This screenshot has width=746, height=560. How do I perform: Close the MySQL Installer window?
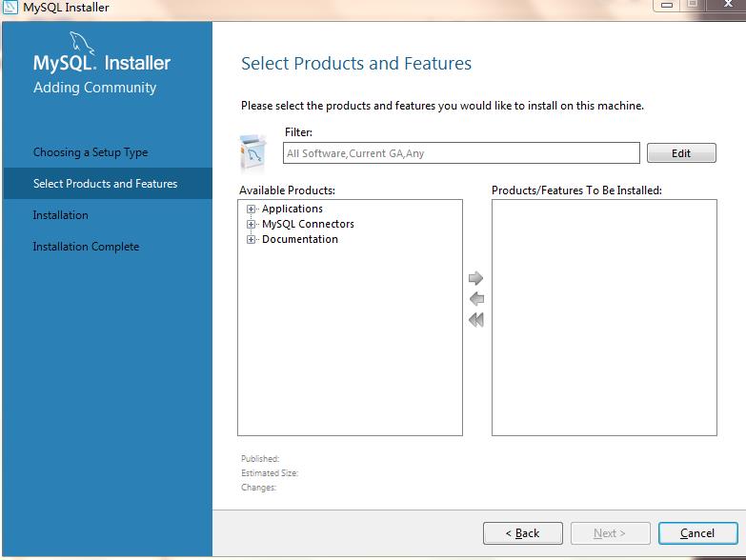(728, 4)
